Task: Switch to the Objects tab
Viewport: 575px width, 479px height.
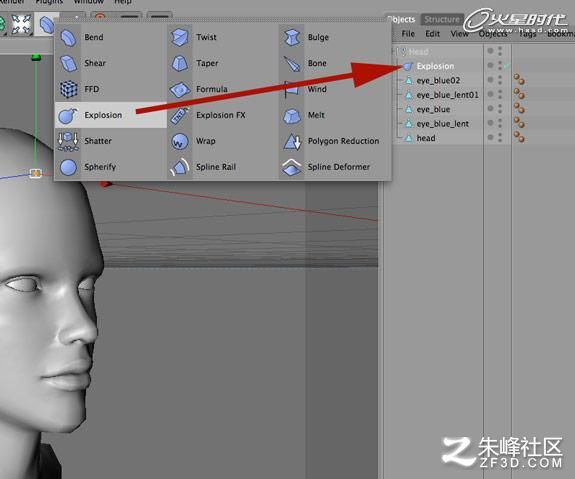Action: 402,19
